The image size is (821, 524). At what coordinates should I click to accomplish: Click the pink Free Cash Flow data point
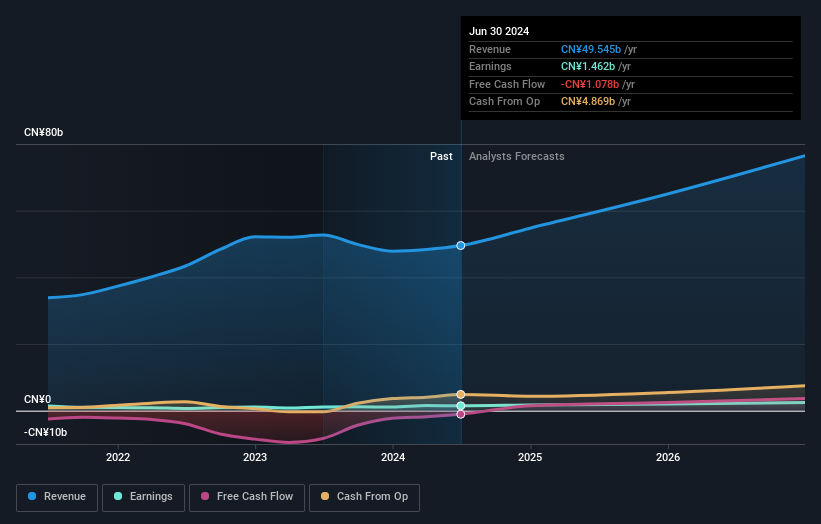pos(461,414)
